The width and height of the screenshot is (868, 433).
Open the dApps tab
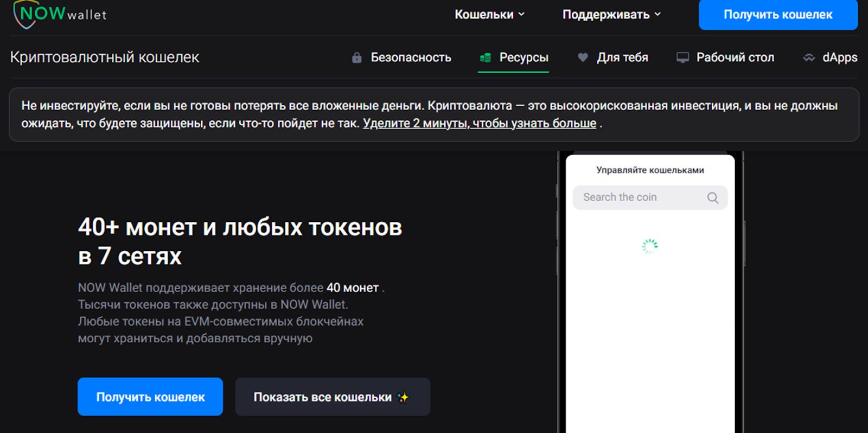click(x=831, y=58)
